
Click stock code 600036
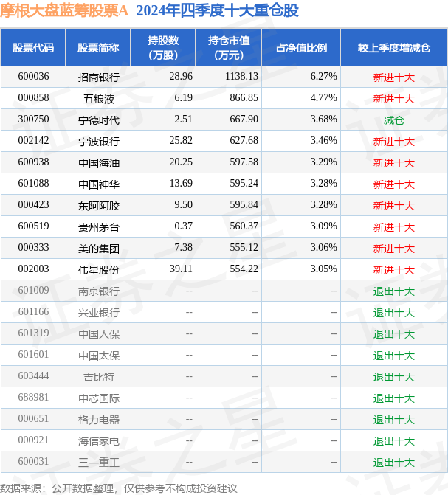(33, 77)
